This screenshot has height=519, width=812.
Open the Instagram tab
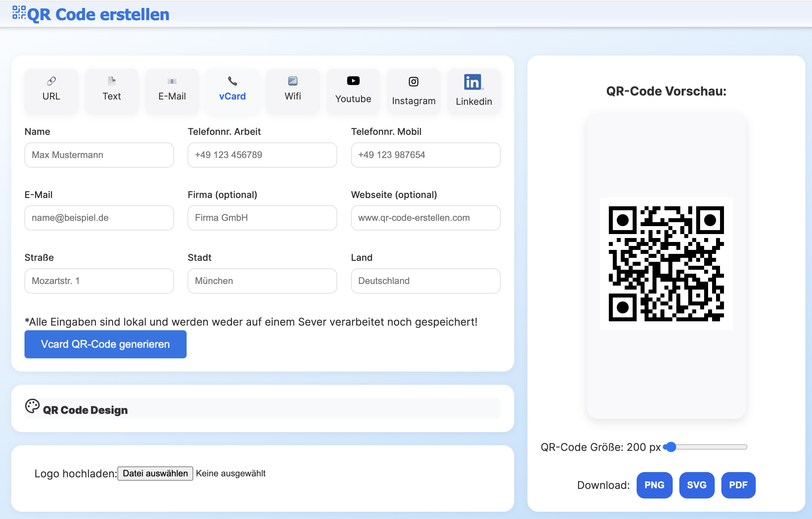[x=414, y=91]
